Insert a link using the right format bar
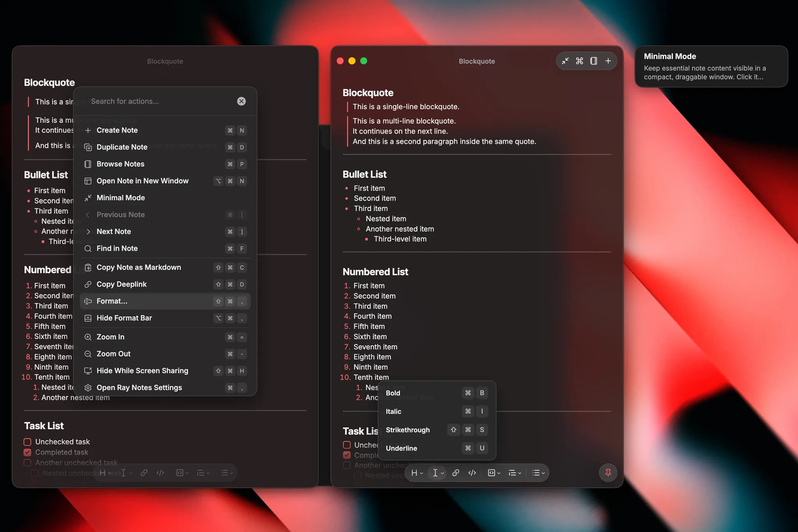Image resolution: width=798 pixels, height=532 pixels. (455, 473)
